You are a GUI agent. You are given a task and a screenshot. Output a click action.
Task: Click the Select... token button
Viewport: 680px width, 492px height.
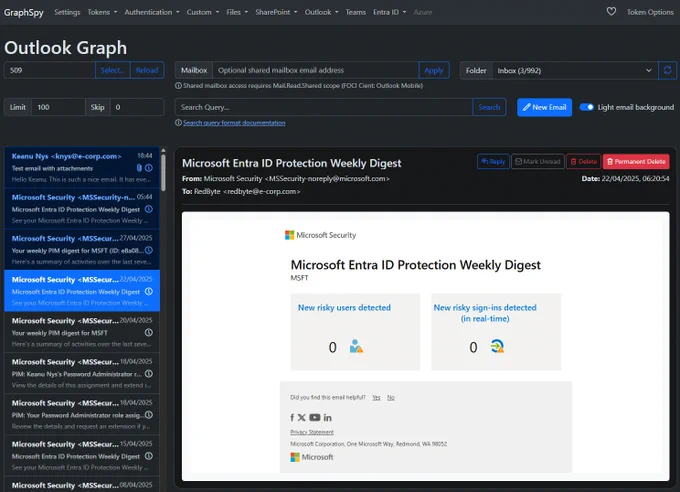(x=112, y=70)
